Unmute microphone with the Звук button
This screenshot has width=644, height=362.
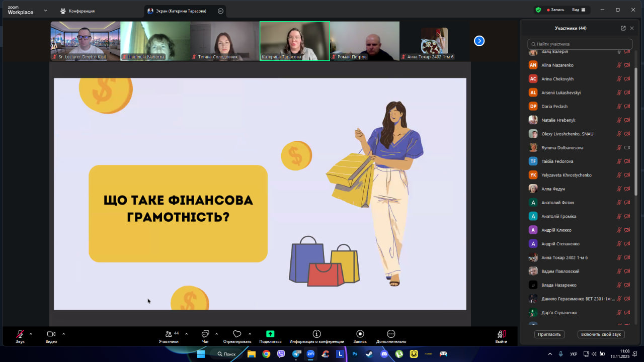20,334
